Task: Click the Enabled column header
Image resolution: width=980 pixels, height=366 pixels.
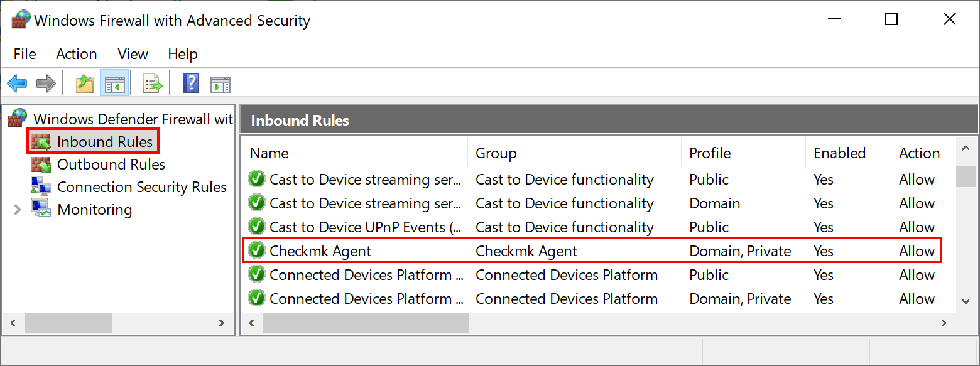Action: pos(839,153)
